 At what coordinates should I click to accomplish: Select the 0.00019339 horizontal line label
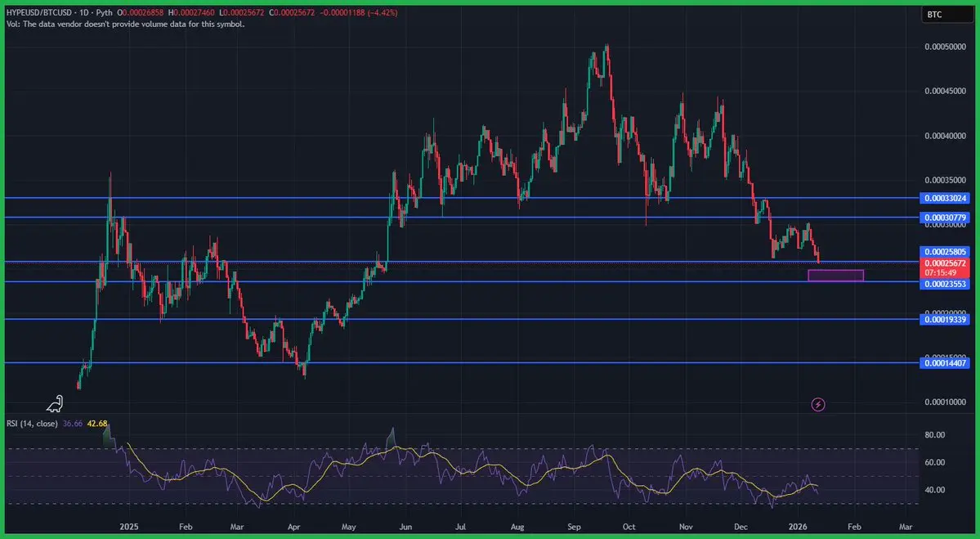pyautogui.click(x=944, y=320)
